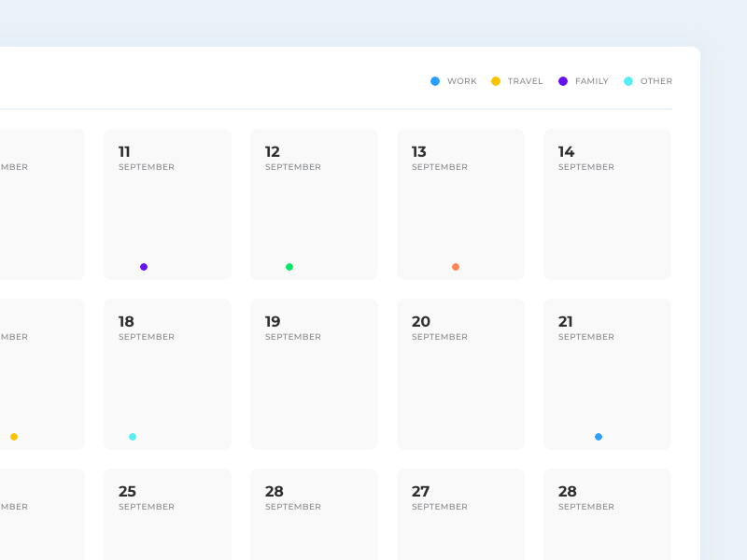Click the purple FAMILY category dot
747x560 pixels.
(x=561, y=81)
